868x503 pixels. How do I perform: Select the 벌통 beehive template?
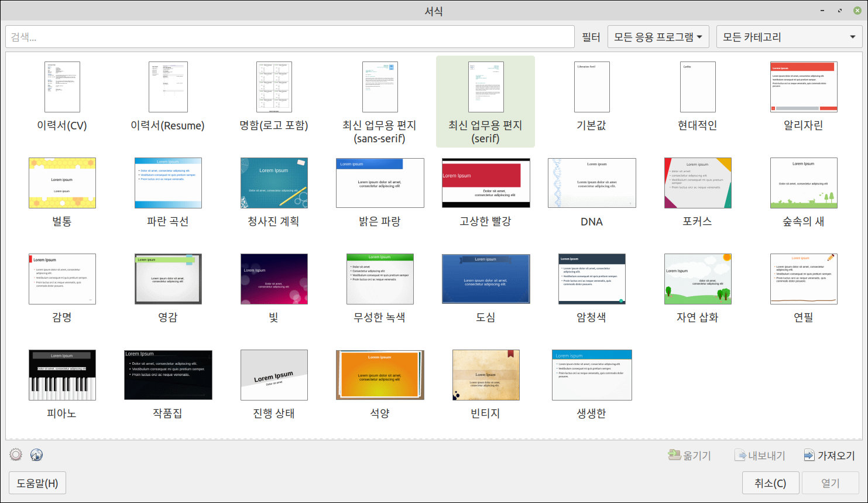point(62,193)
